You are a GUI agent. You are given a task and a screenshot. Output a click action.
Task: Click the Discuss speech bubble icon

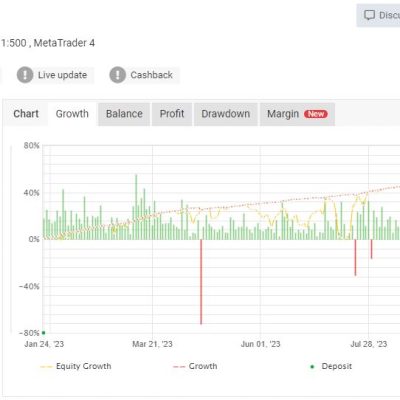point(369,15)
